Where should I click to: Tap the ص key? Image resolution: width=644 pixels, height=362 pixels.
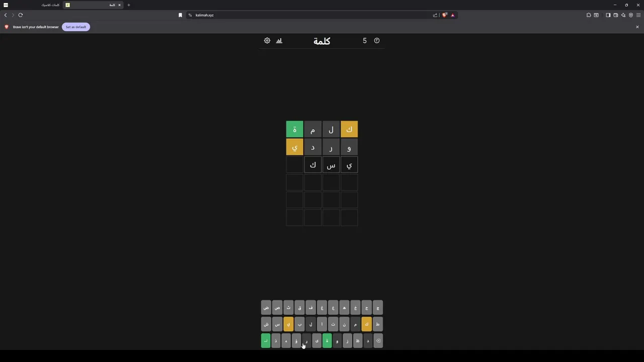coord(277,308)
